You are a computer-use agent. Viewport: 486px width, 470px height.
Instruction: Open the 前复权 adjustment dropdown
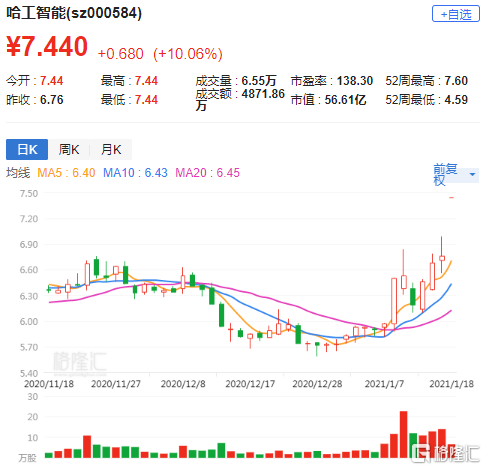tap(455, 175)
